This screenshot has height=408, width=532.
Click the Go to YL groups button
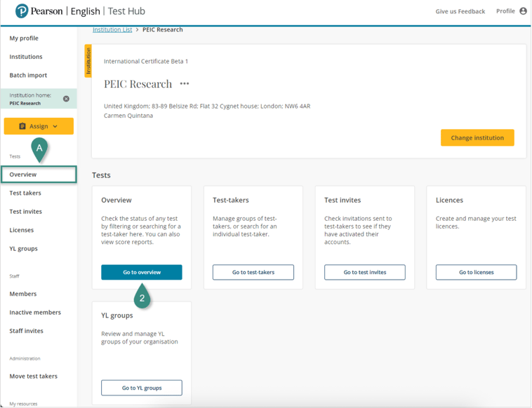point(142,388)
